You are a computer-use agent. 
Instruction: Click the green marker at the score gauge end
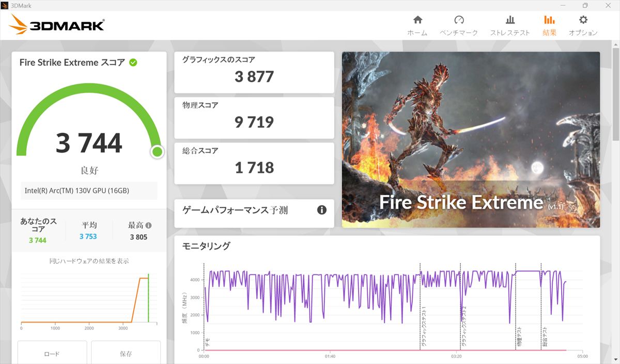click(157, 152)
